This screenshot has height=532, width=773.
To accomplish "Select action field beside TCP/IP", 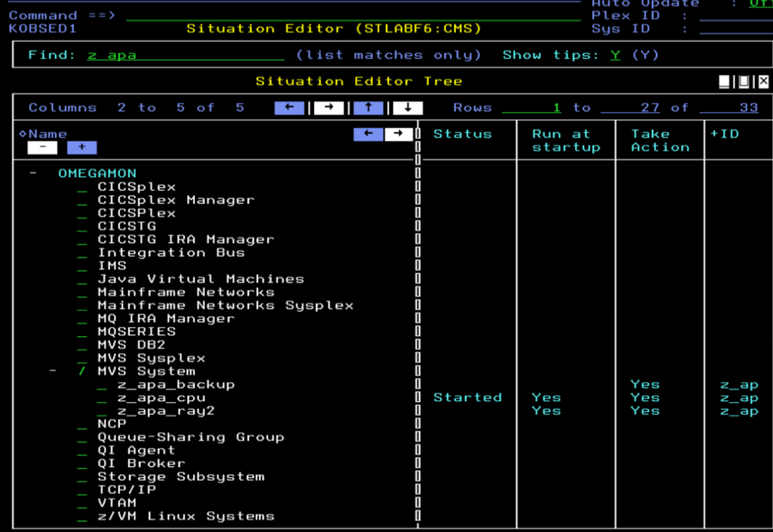I will coord(82,490).
